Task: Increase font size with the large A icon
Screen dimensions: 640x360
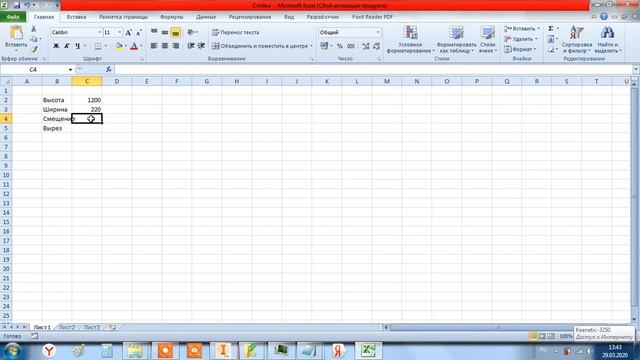Action: 129,32
